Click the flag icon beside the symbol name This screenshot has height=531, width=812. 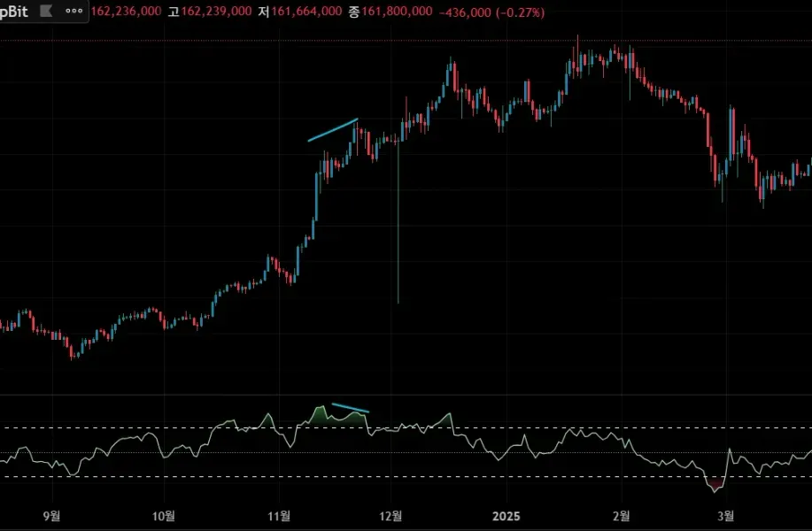click(x=46, y=11)
